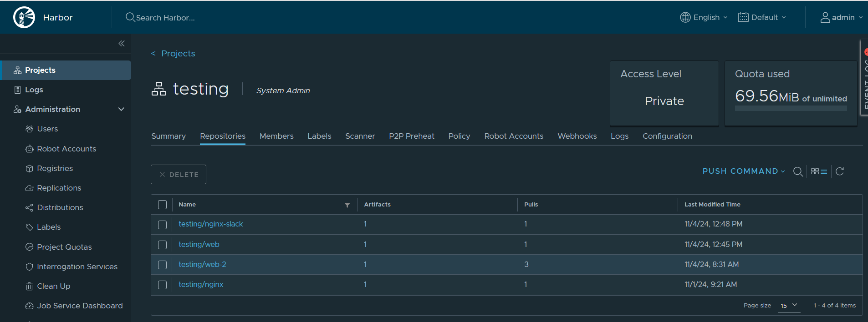Screen dimensions: 868x322
Task: Check the select-all checkbox in header
Action: [x=162, y=205]
